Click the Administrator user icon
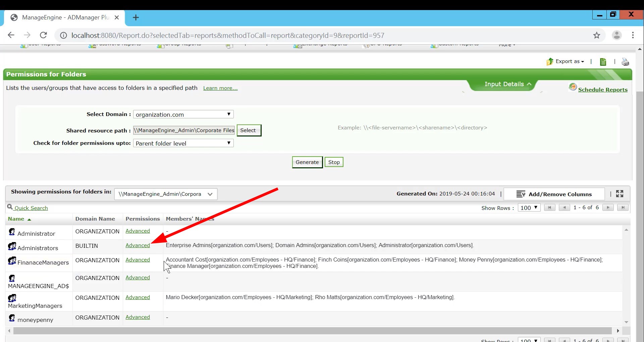This screenshot has height=342, width=644. pos(12,232)
